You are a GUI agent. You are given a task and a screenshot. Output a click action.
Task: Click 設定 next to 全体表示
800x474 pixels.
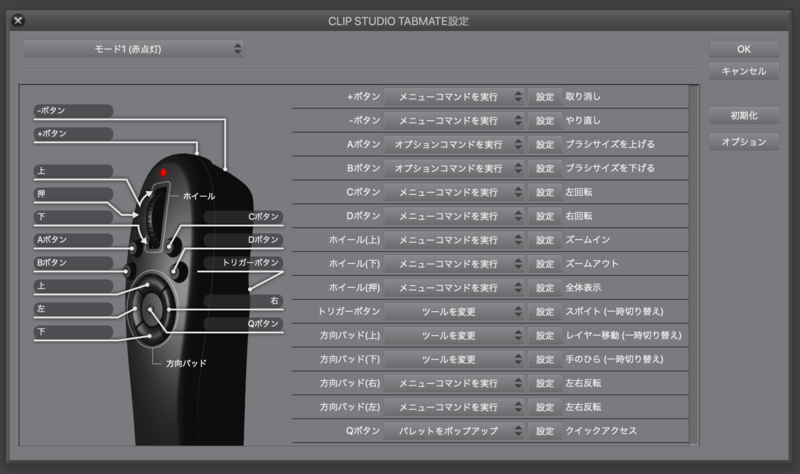[x=544, y=288]
